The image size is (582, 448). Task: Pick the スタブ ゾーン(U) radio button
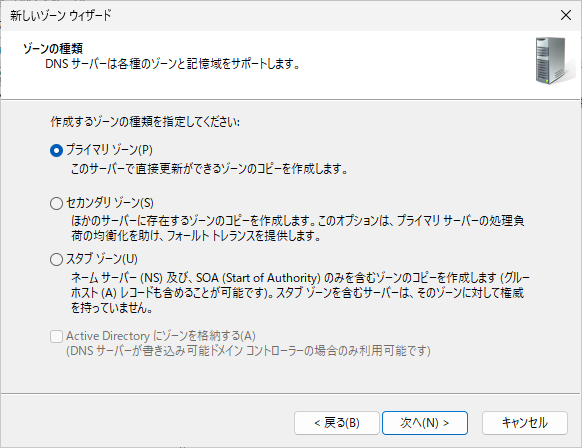coord(56,259)
